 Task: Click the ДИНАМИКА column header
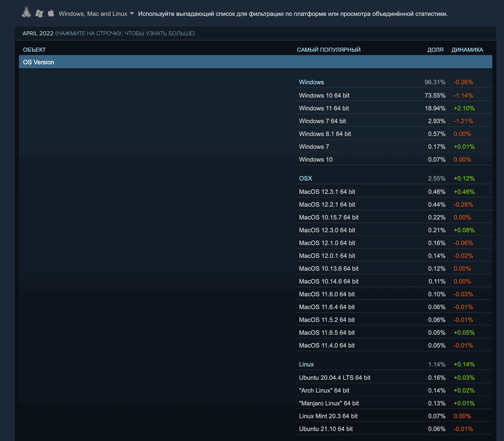point(467,50)
